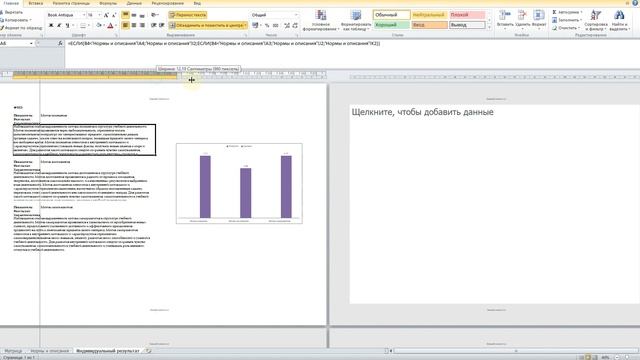The height and width of the screenshot is (360, 640).
Task: Open the Name Box dropdown arrow
Action: [31, 43]
